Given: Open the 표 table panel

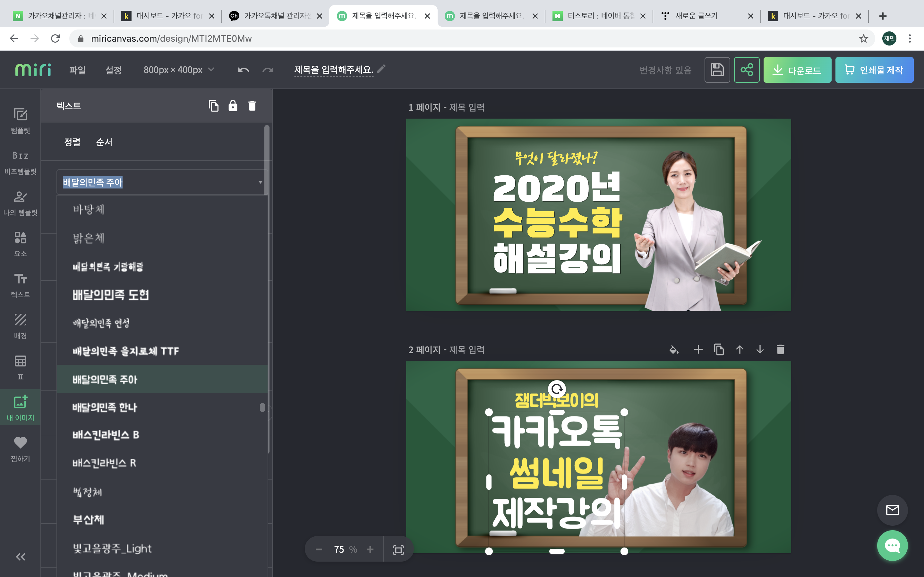Looking at the screenshot, I should tap(20, 366).
